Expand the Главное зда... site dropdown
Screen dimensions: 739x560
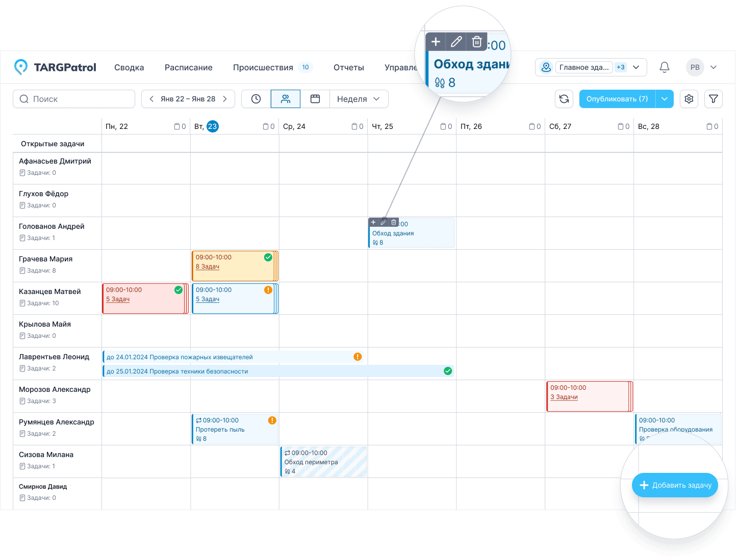[636, 67]
